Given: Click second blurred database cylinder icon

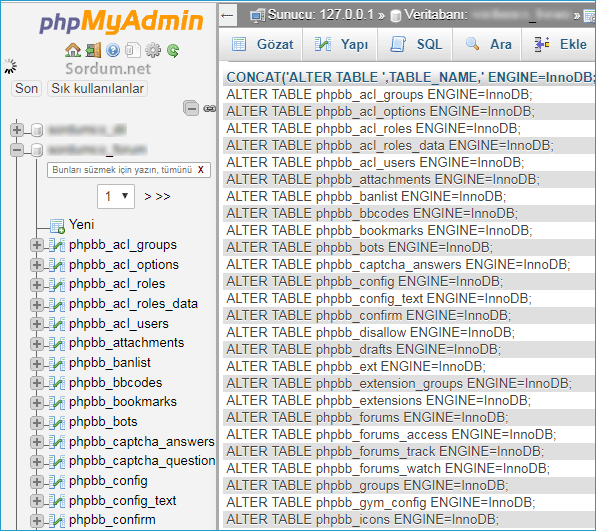Looking at the screenshot, I should pyautogui.click(x=37, y=150).
